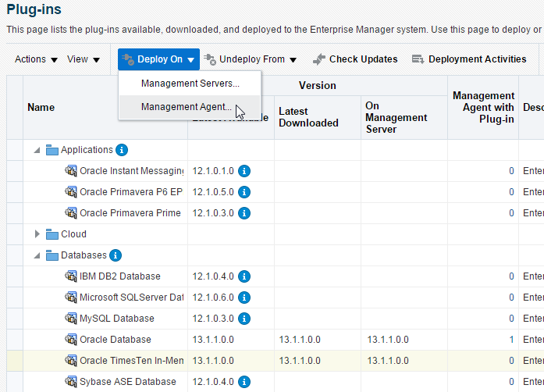This screenshot has height=392, width=544.
Task: Click Check Updates button
Action: (355, 59)
